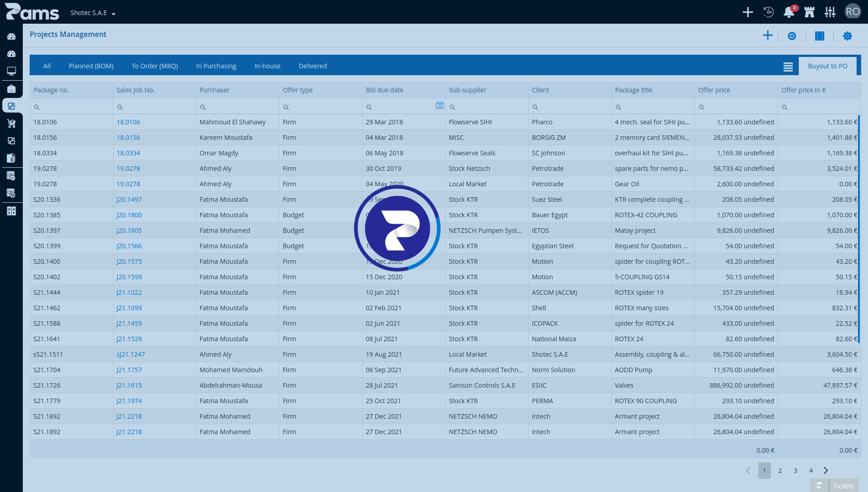Open the Shotec S.A.E company dropdown
Screen dimensions: 868x492
coord(93,13)
